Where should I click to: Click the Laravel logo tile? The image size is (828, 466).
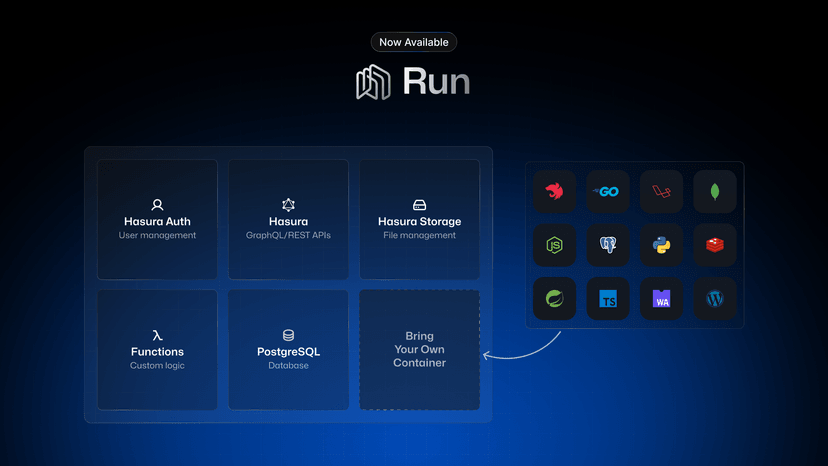661,191
